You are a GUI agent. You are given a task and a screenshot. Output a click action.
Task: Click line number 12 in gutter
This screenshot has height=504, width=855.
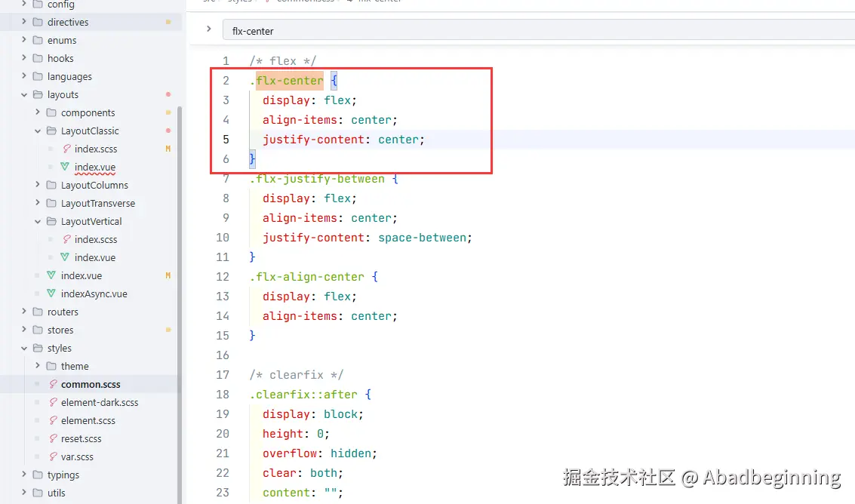pos(223,277)
